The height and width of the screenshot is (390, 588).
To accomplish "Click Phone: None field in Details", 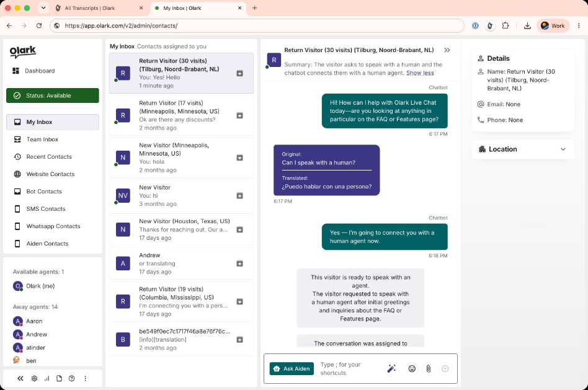I will pyautogui.click(x=505, y=120).
